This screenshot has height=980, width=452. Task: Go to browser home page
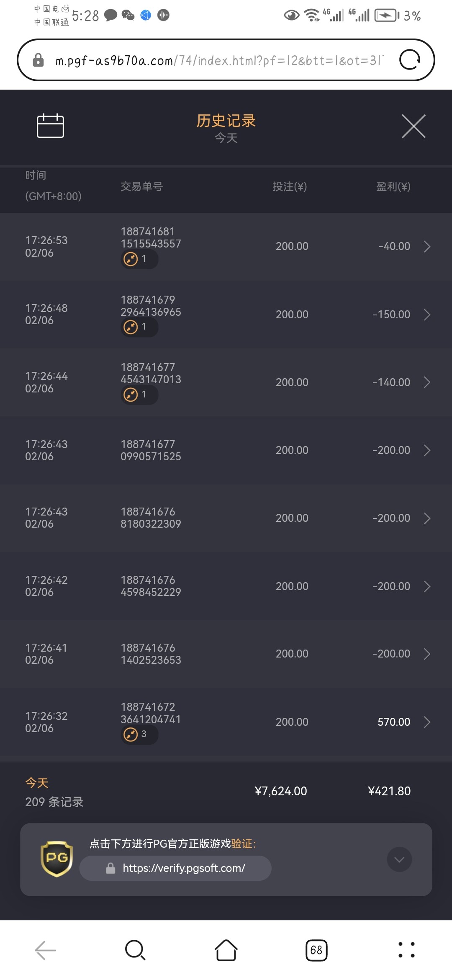click(x=226, y=950)
